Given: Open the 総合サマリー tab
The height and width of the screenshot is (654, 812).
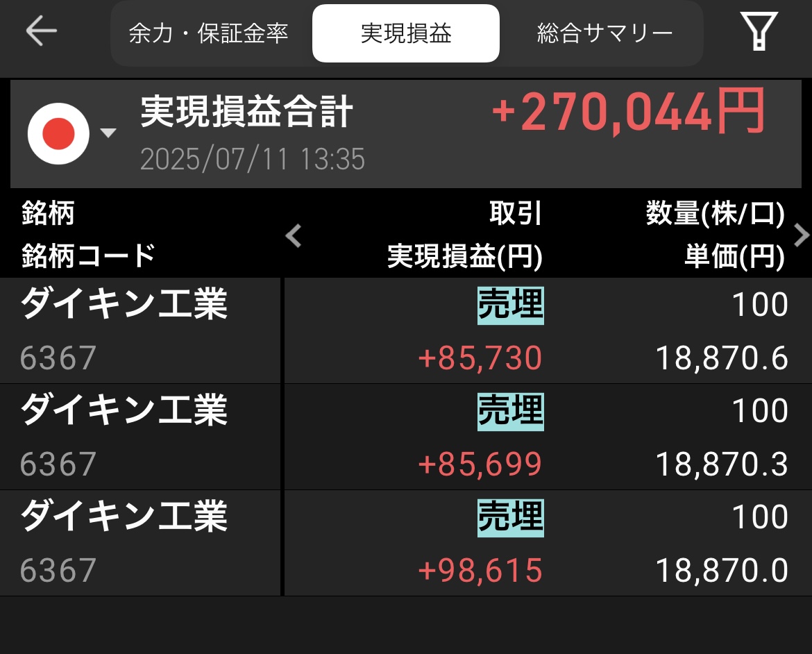Looking at the screenshot, I should [604, 33].
